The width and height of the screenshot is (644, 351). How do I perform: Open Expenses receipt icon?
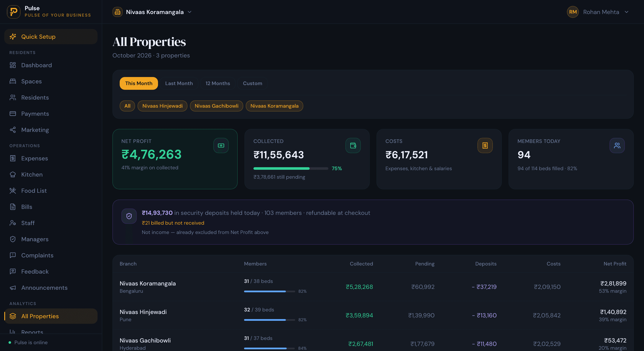pyautogui.click(x=13, y=158)
